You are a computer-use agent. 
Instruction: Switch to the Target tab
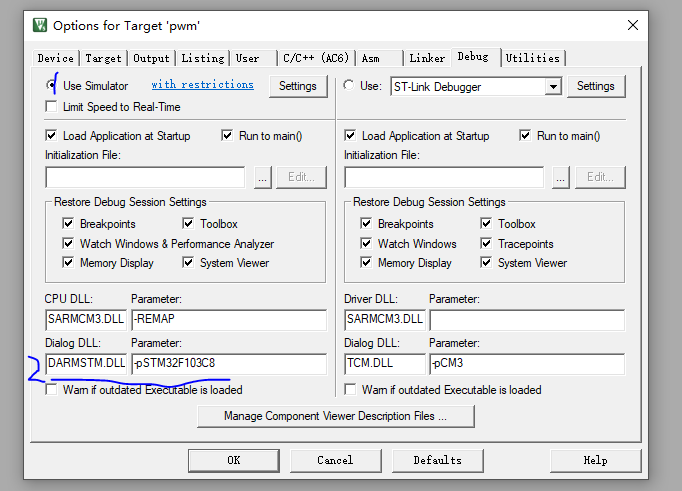pos(103,58)
